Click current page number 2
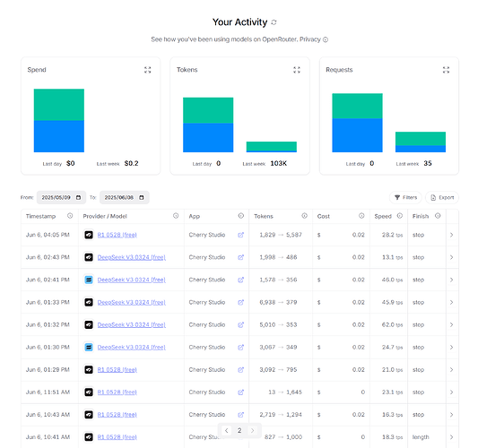The height and width of the screenshot is (448, 495). [239, 430]
